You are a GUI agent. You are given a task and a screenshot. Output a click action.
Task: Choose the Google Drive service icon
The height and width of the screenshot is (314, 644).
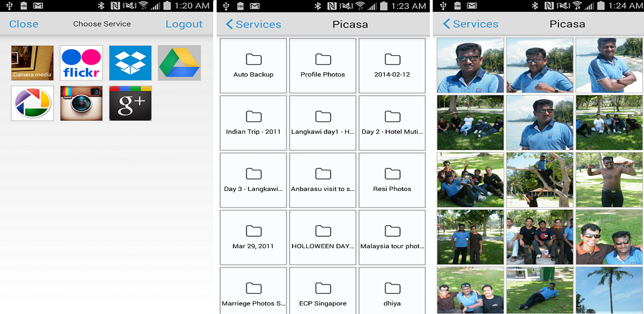179,63
